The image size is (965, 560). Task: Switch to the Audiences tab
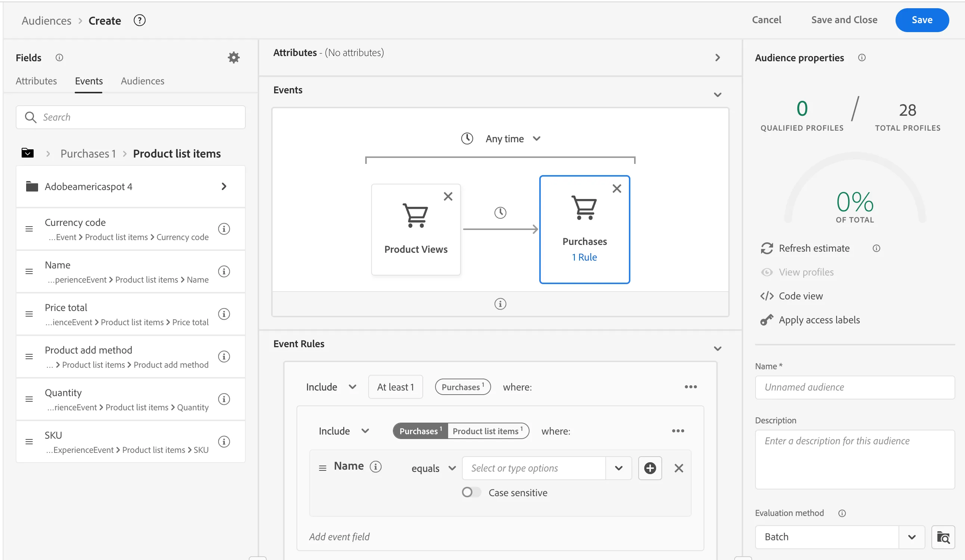click(x=142, y=81)
